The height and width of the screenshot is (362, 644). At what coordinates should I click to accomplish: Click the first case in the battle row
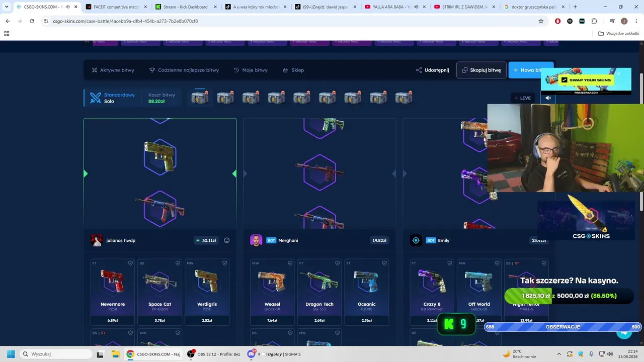click(200, 98)
